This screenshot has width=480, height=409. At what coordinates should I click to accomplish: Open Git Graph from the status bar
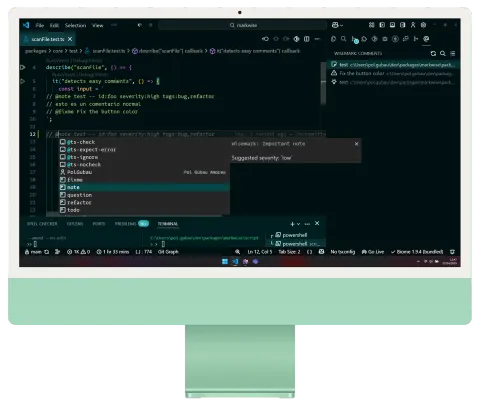click(x=168, y=252)
